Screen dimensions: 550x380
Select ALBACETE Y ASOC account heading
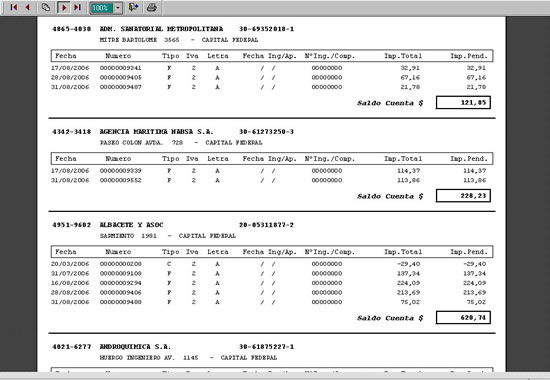pyautogui.click(x=132, y=225)
